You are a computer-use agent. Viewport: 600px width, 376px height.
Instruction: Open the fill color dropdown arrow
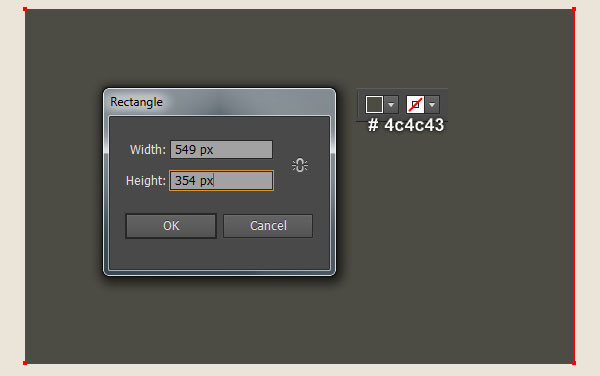pos(391,104)
